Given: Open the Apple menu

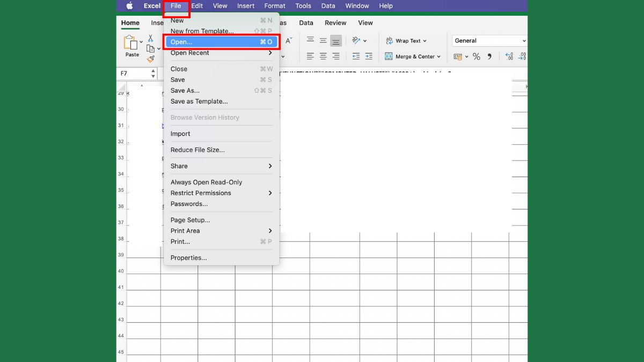Looking at the screenshot, I should click(129, 6).
